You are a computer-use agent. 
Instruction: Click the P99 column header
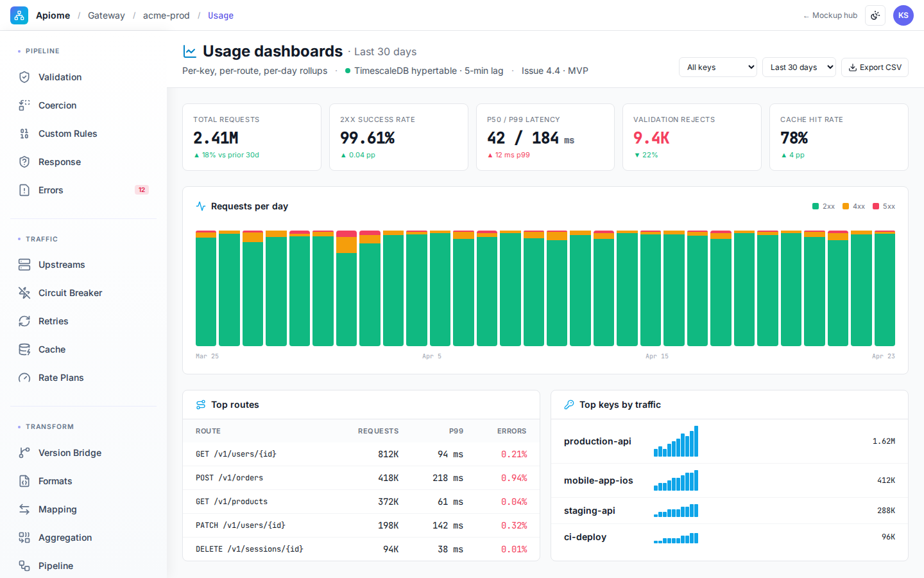[x=456, y=431]
